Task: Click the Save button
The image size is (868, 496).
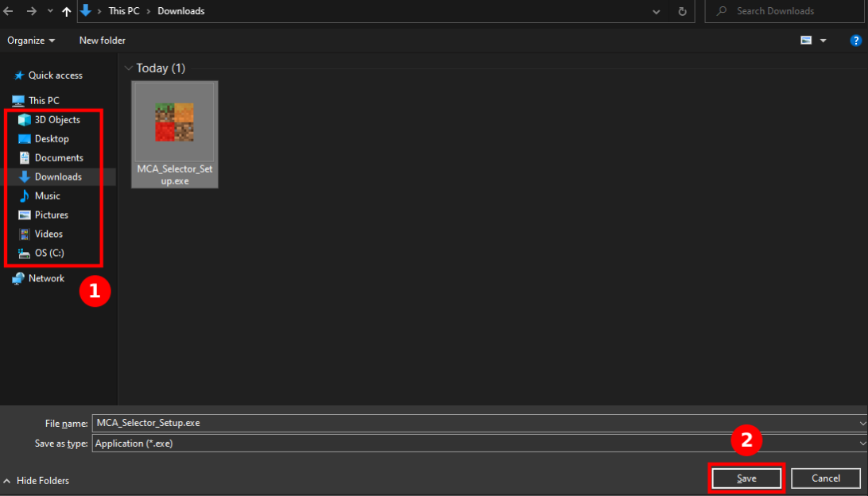Action: click(746, 479)
